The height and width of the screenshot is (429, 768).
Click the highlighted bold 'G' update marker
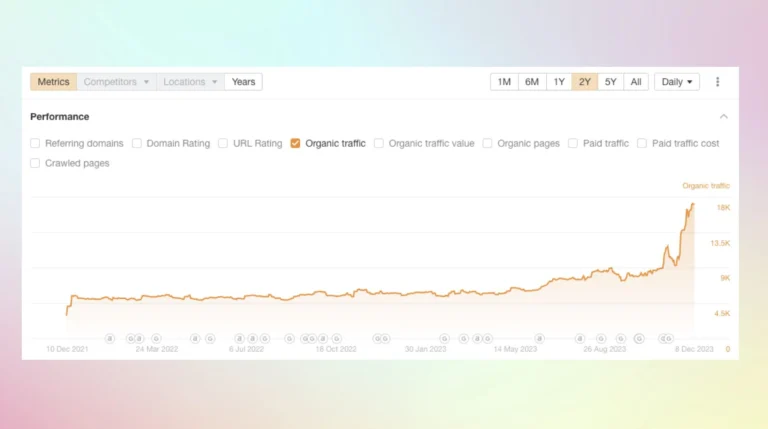[639, 338]
